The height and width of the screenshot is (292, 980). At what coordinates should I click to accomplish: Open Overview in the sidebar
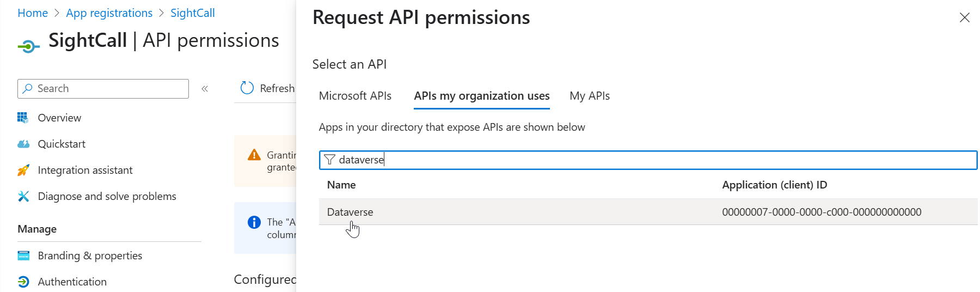[59, 118]
